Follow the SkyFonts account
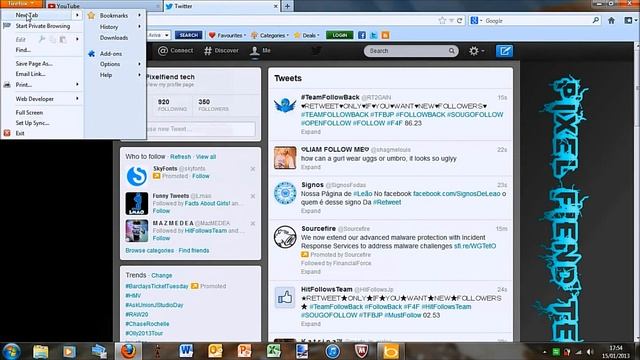The width and height of the screenshot is (640, 360). point(201,176)
